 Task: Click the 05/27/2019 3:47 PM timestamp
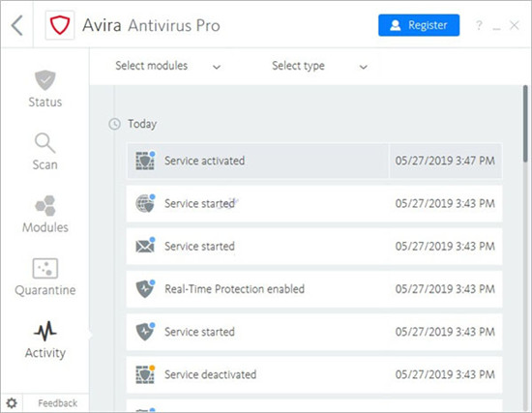tap(445, 161)
